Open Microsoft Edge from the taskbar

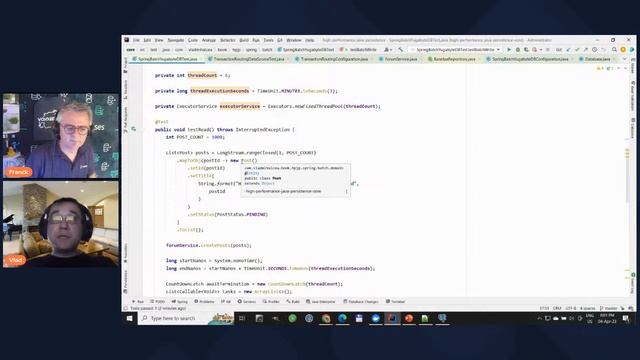tap(342, 318)
